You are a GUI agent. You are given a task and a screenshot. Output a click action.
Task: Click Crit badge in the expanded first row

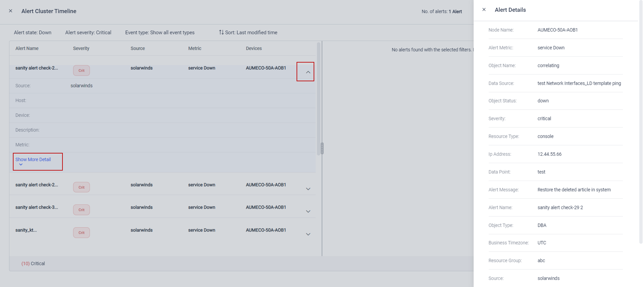[x=81, y=71]
